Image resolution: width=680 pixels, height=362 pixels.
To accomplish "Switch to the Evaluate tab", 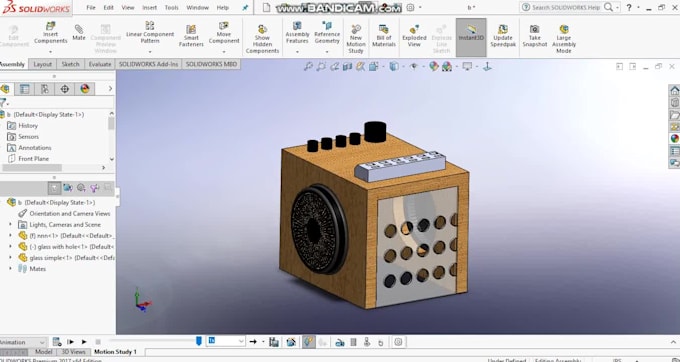I will (x=100, y=64).
